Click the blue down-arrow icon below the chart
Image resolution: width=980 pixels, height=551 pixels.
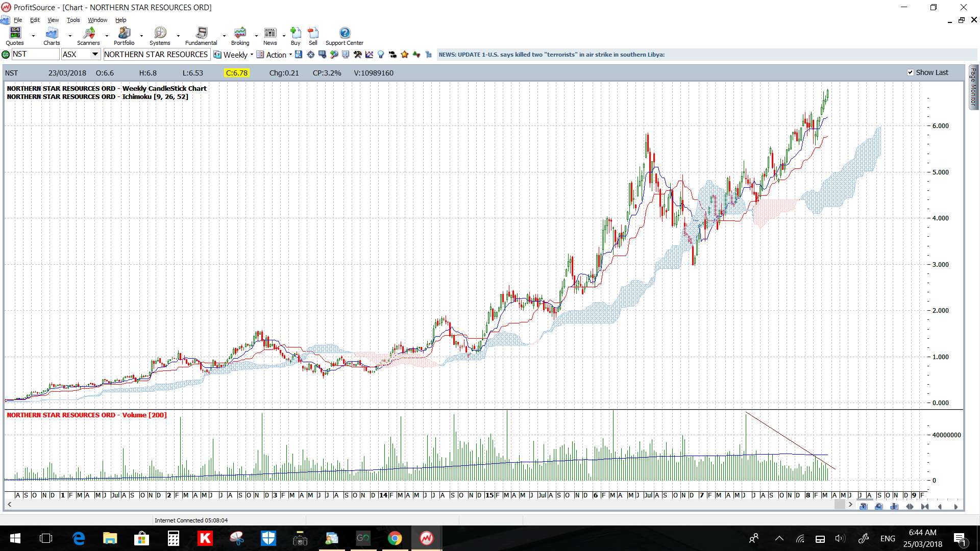click(894, 507)
